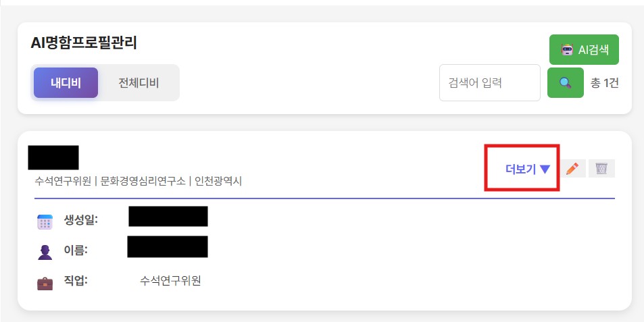The width and height of the screenshot is (644, 322).
Task: Click the profile subtitle with 문화경영심리연구소
Action: coord(138,181)
